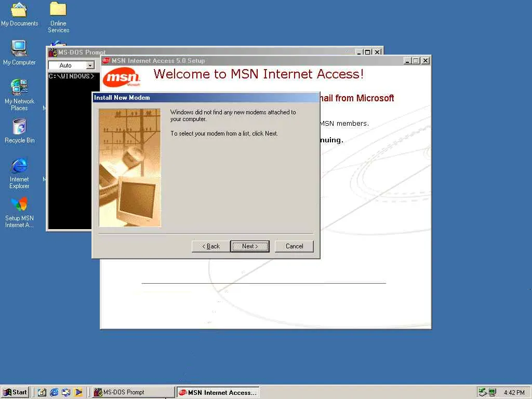Click the tray icon next to the clock

pos(493,393)
